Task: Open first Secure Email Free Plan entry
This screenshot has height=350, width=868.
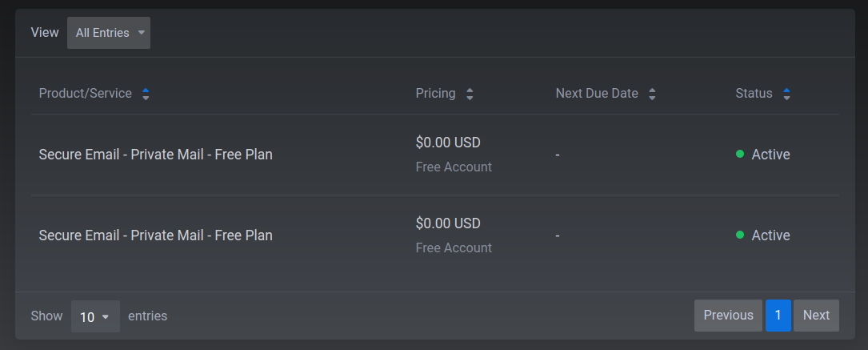Action: click(155, 155)
